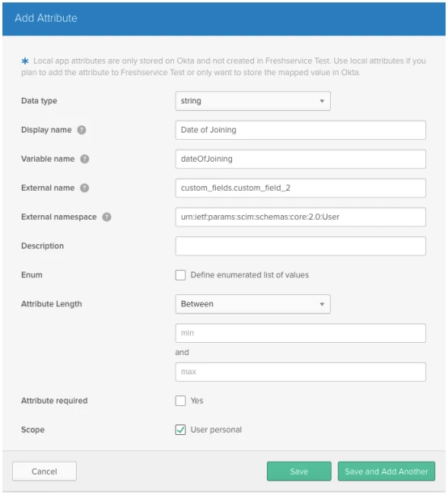Click the min length input
Screen dimensions: 448x494
(x=301, y=333)
